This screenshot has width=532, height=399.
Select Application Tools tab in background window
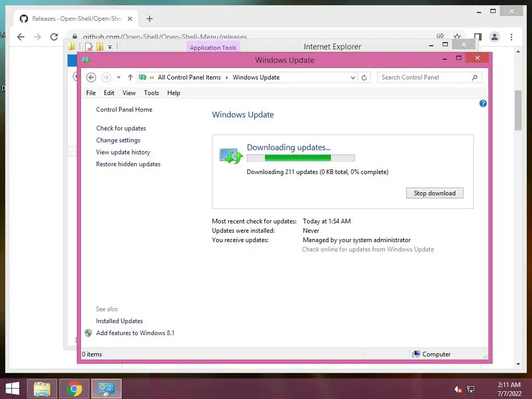tap(213, 47)
